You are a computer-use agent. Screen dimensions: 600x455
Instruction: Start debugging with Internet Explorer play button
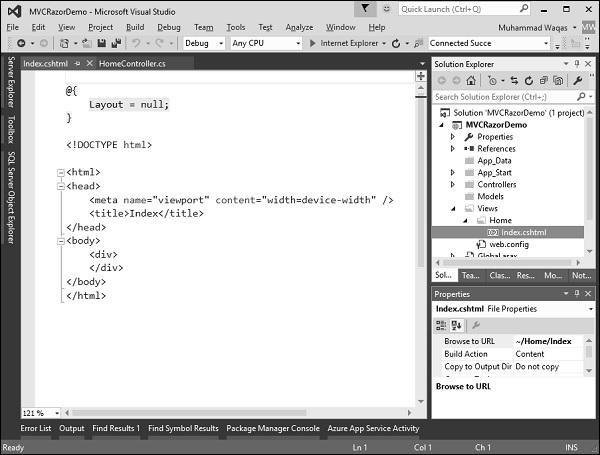coord(313,43)
